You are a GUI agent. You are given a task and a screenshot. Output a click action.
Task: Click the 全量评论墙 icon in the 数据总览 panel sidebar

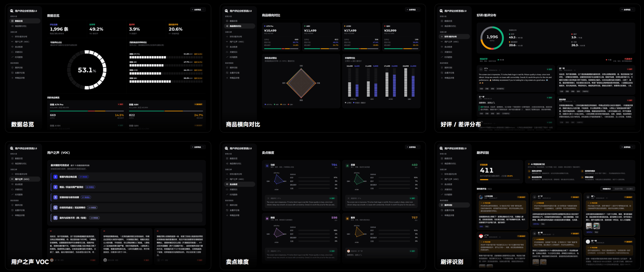point(12,73)
